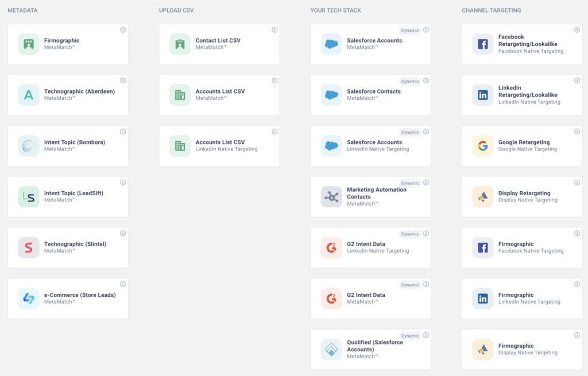The width and height of the screenshot is (588, 376).
Task: Click Dynamic badge on Salesforce Accounts MetaMatch card
Action: pyautogui.click(x=410, y=30)
